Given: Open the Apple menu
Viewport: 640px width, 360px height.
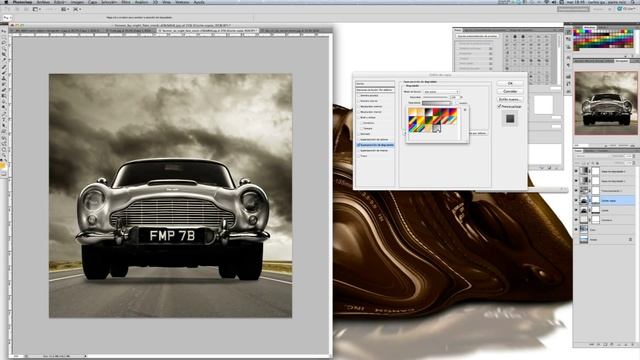Looking at the screenshot, I should pyautogui.click(x=6, y=2).
